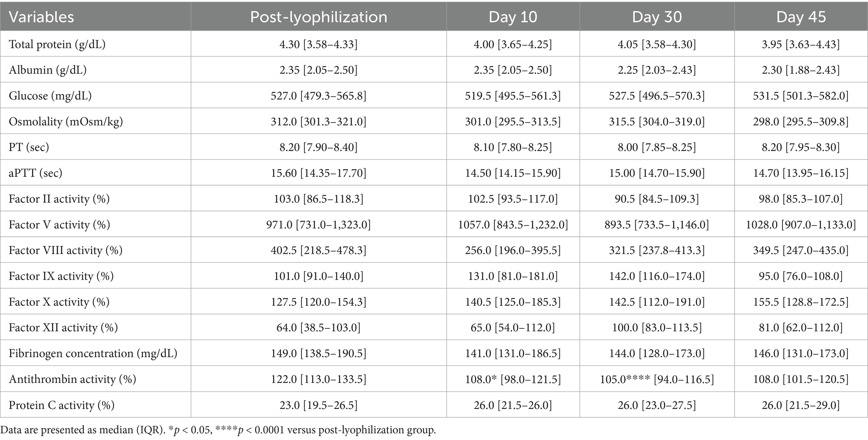Select the Factor VIII activity (%) row label

point(66,251)
